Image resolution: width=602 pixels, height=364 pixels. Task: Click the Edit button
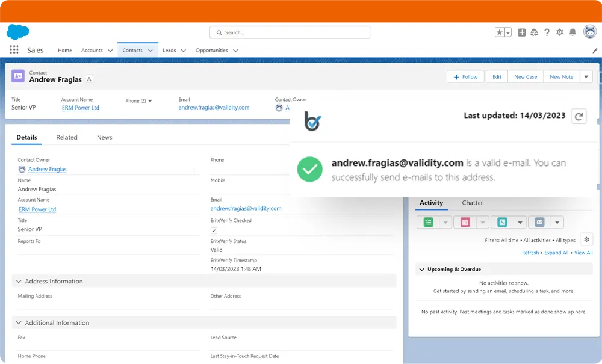(x=497, y=77)
